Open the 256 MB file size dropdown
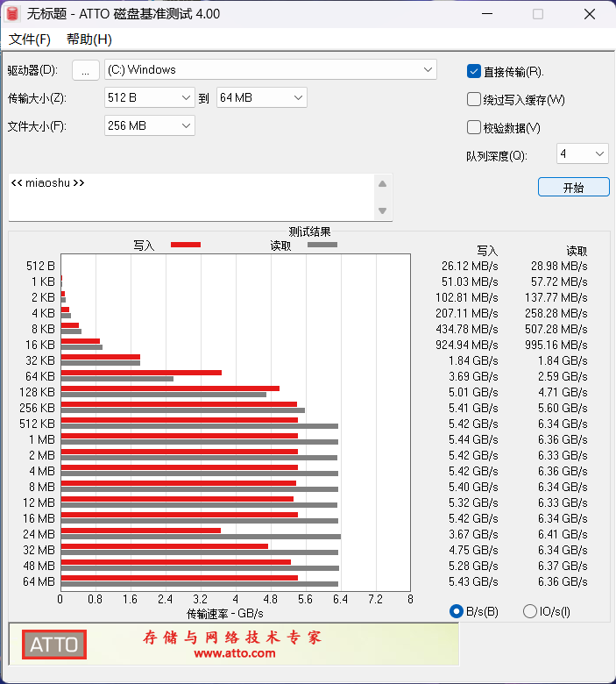This screenshot has width=616, height=684. [x=150, y=125]
